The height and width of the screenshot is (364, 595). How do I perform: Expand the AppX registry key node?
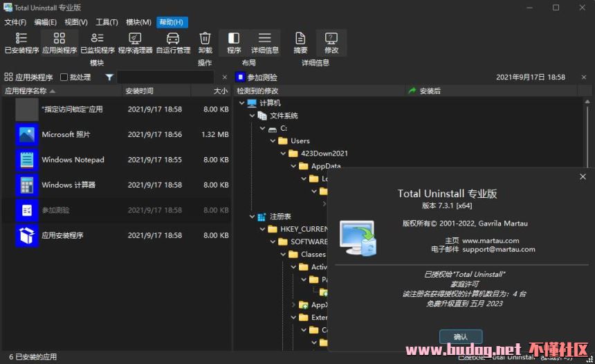coord(293,304)
